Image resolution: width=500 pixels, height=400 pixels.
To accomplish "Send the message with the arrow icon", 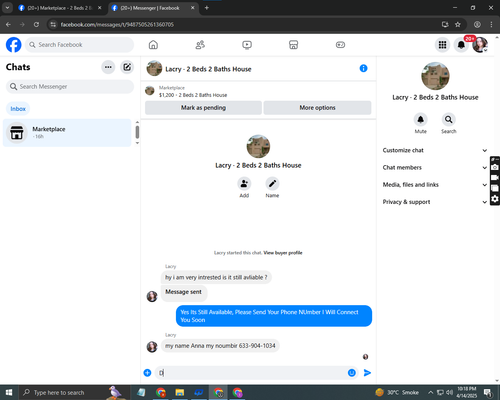I will (x=367, y=373).
